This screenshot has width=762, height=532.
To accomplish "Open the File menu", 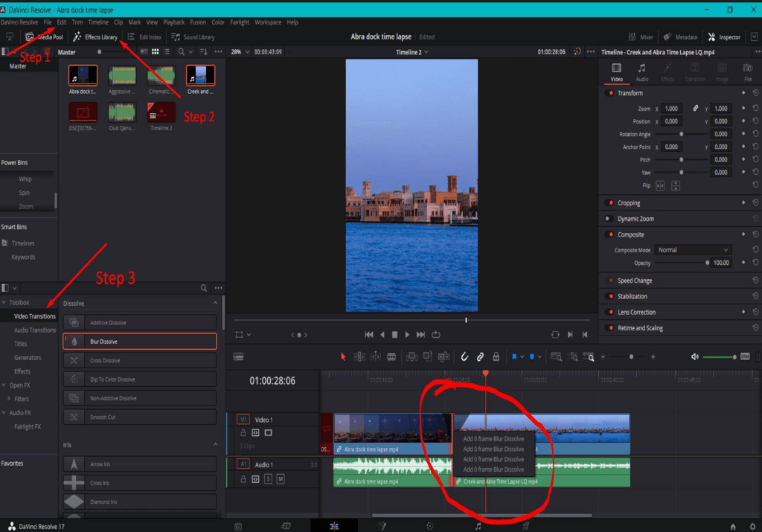I will click(x=47, y=22).
